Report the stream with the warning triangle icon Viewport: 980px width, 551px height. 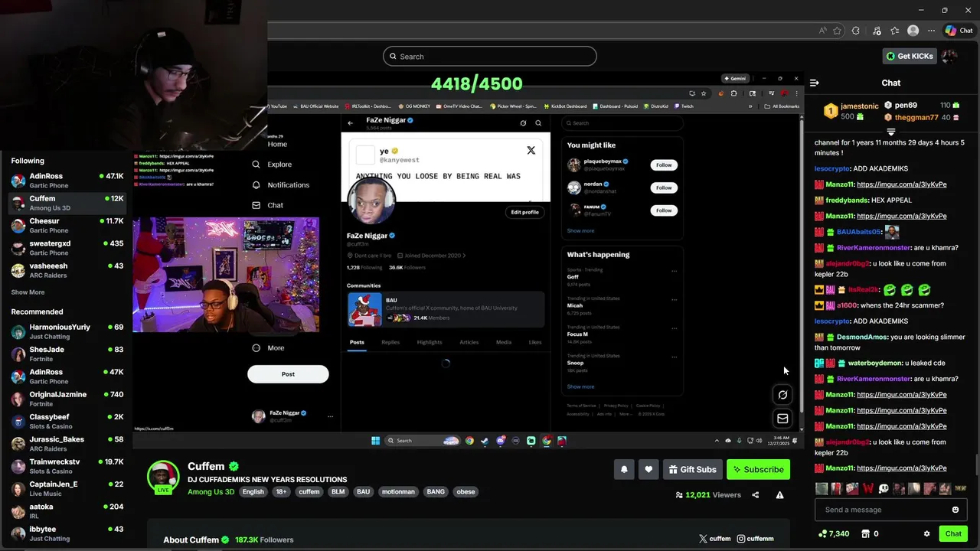779,495
